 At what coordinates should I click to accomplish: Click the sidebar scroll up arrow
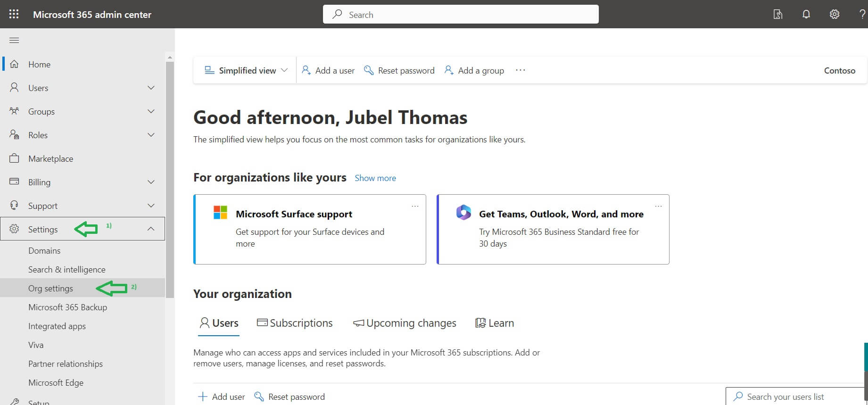click(170, 57)
